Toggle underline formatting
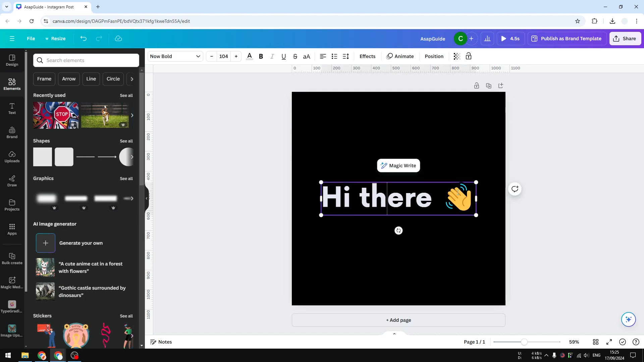The width and height of the screenshot is (644, 362). pos(284,56)
